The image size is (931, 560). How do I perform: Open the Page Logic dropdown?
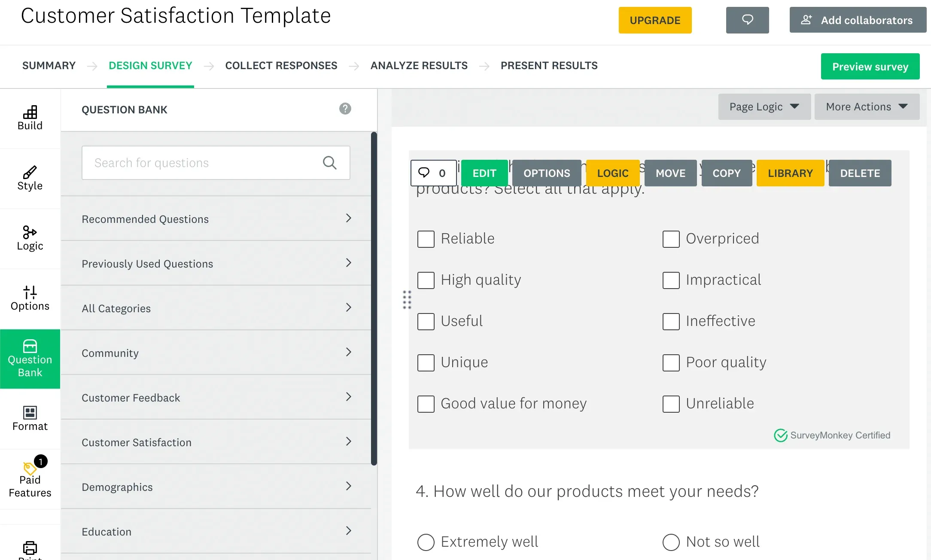[x=764, y=107]
